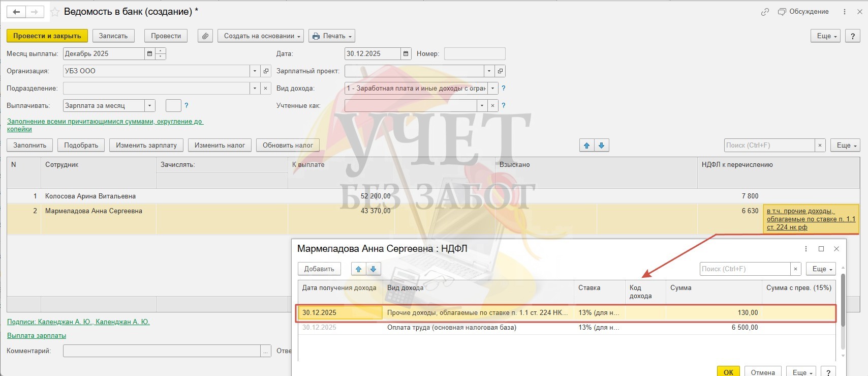
Task: Select row Колосова Арина Витальевна
Action: (x=433, y=196)
